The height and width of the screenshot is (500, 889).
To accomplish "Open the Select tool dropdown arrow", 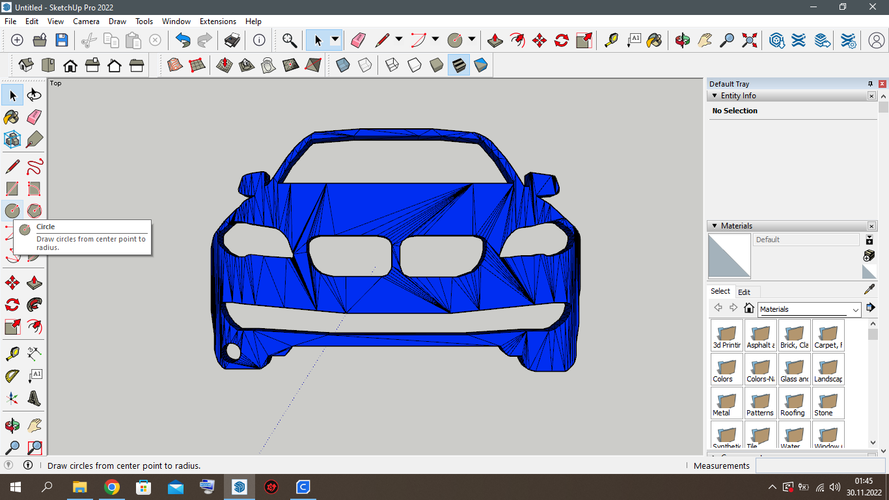I will point(336,40).
